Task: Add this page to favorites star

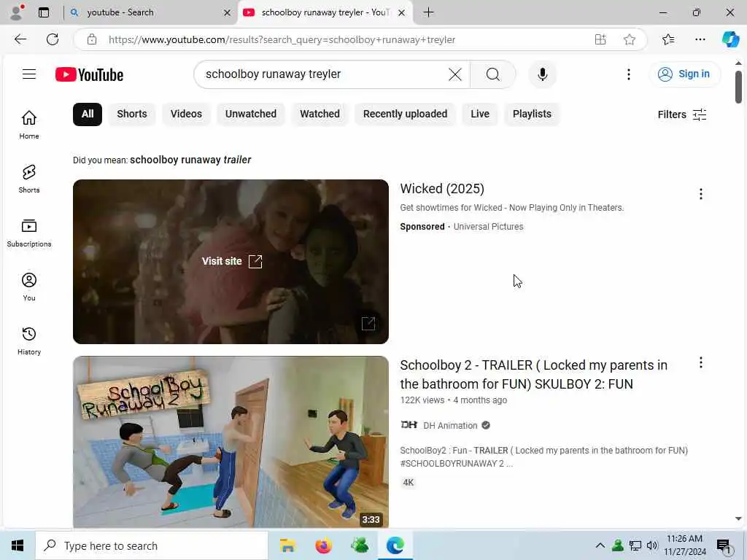Action: (x=630, y=39)
